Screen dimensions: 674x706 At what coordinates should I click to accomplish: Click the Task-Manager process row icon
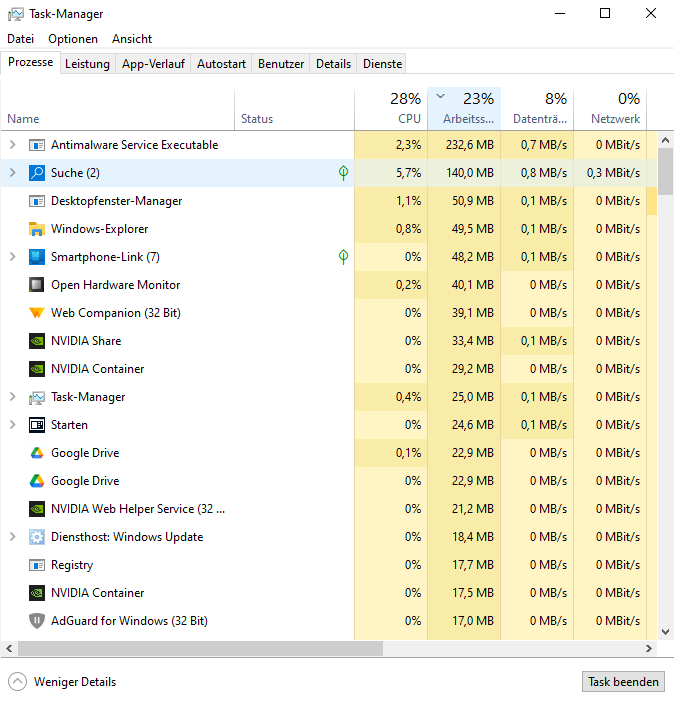coord(36,398)
